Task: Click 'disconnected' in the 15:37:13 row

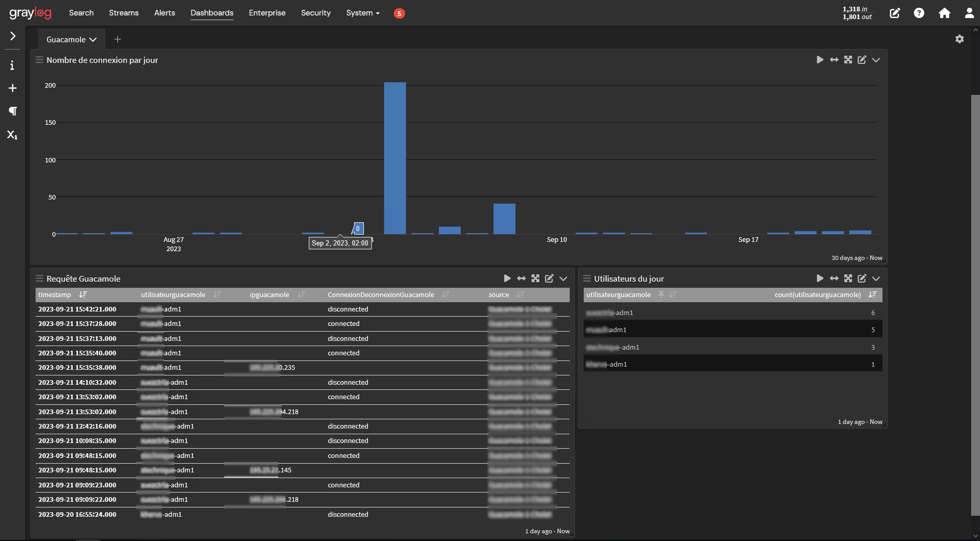Action: [x=348, y=339]
